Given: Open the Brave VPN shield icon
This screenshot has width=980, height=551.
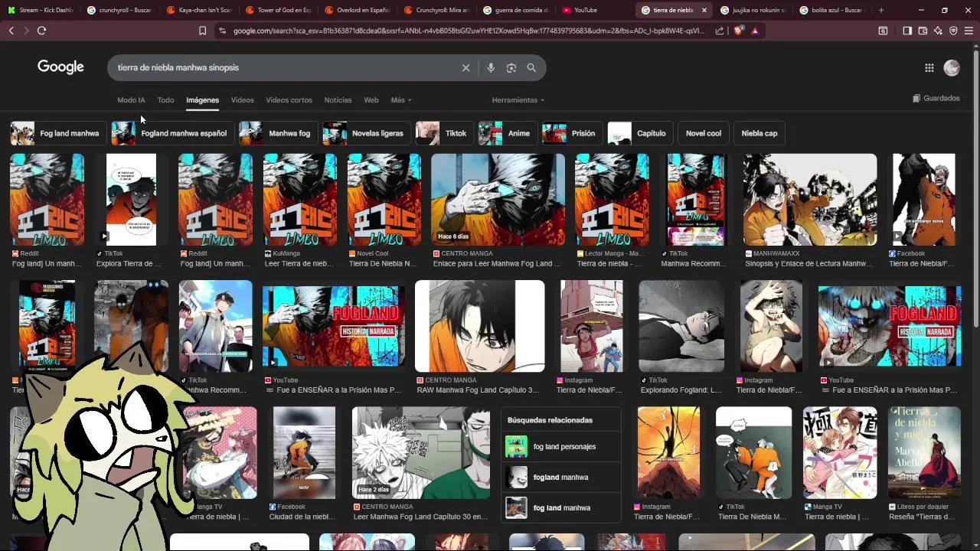Looking at the screenshot, I should point(953,31).
